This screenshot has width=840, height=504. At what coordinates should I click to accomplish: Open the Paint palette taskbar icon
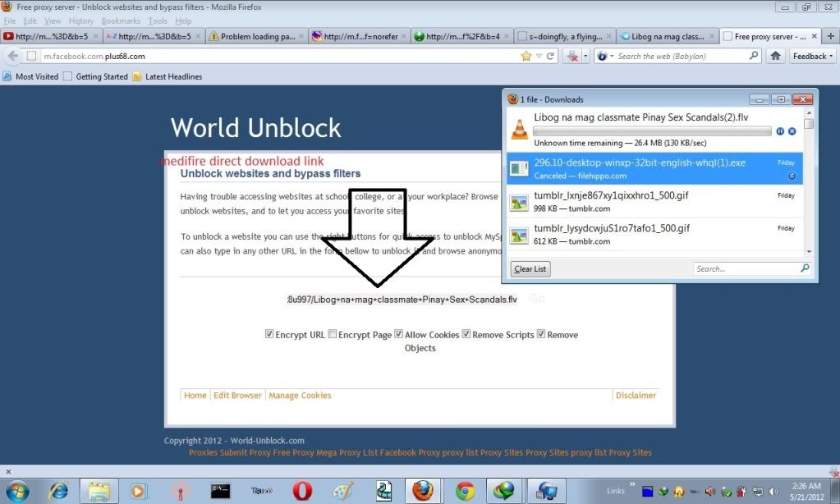point(343,491)
